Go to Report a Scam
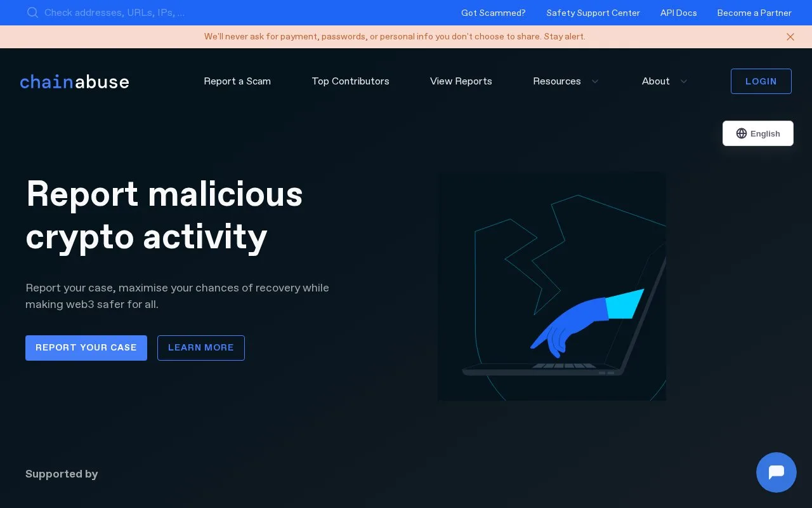812x508 pixels. click(x=237, y=81)
